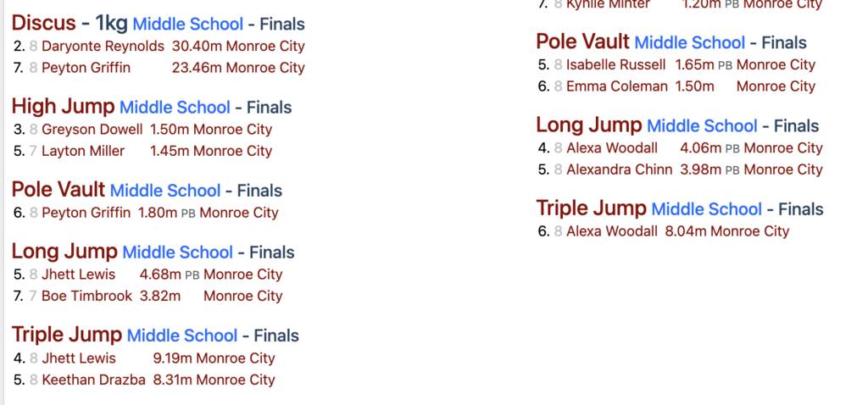Open the boys High Jump event heading
This screenshot has height=405, width=868.
pyautogui.click(x=63, y=107)
